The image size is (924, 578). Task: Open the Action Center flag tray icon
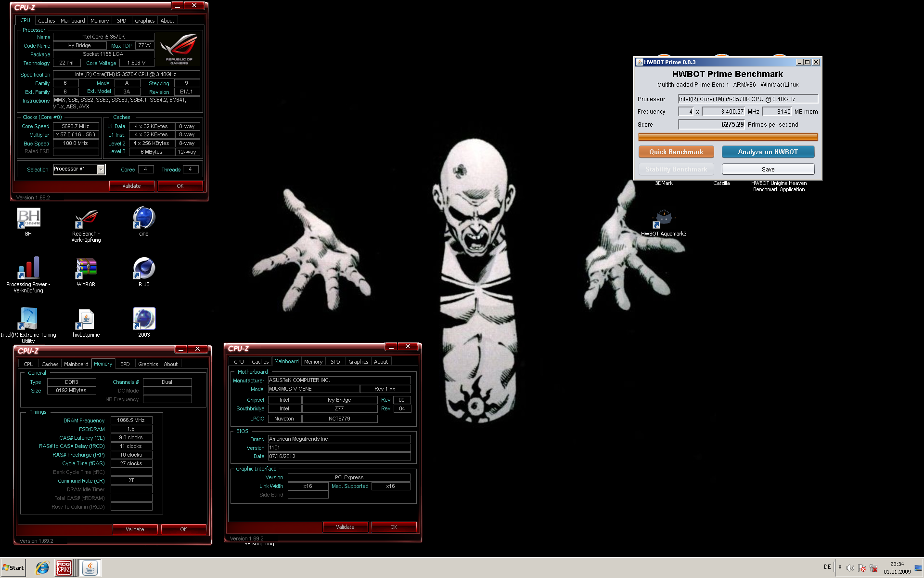pos(862,567)
